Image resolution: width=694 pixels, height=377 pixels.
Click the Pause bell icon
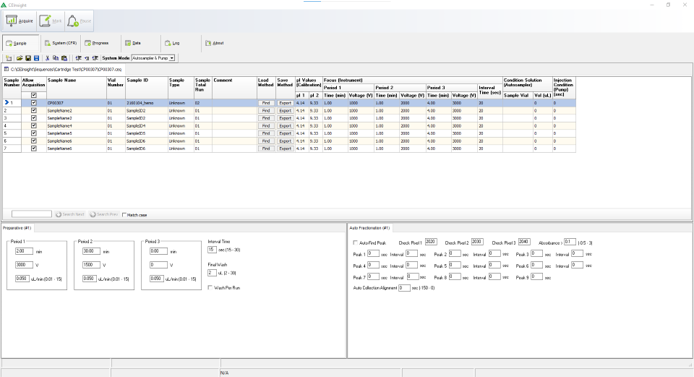click(x=73, y=21)
